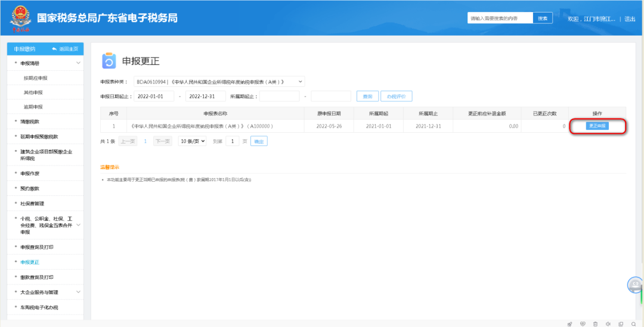Click the heart health-check icon in status bar

(583, 323)
